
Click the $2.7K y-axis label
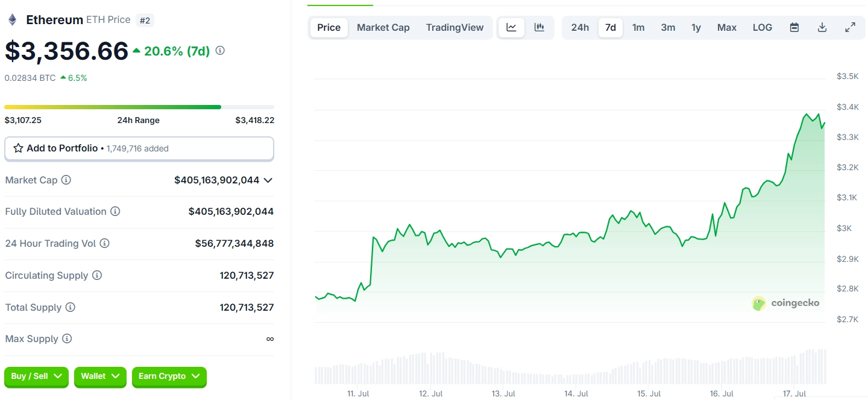click(848, 319)
